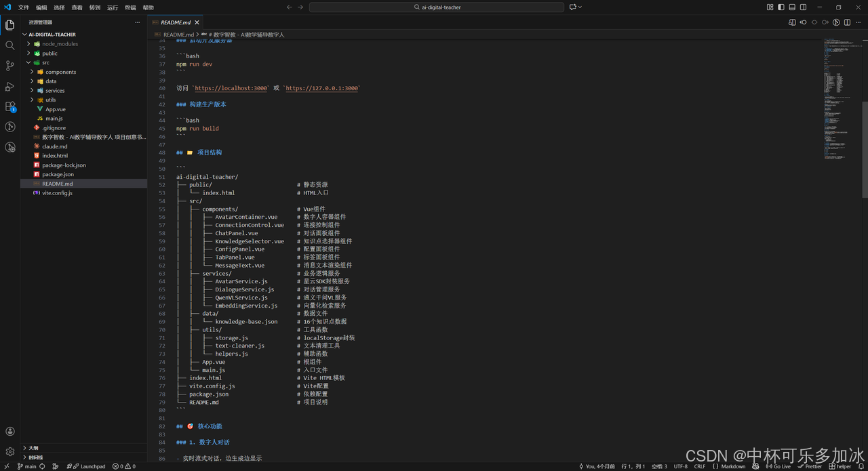Toggle the secondary side bar visibility
Viewport: 868px width, 471px height.
803,7
